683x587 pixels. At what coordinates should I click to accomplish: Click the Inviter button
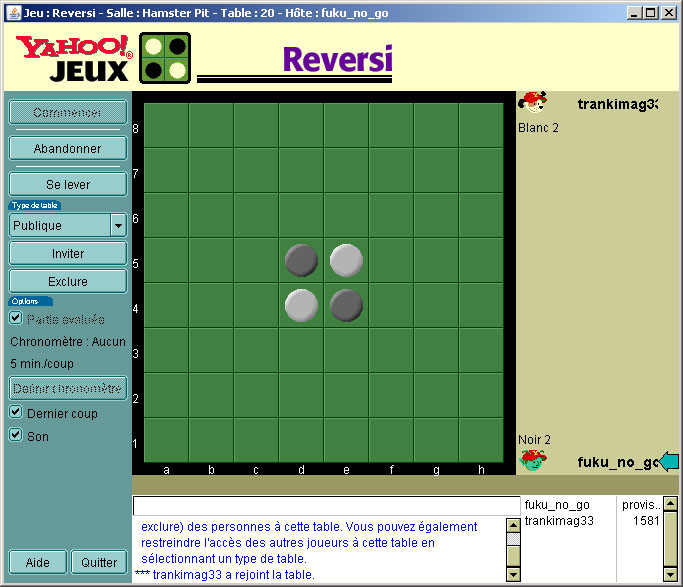coord(68,253)
